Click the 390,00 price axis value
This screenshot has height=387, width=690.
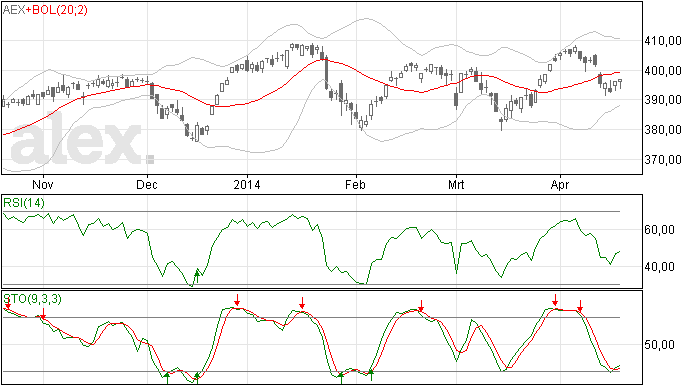point(663,100)
